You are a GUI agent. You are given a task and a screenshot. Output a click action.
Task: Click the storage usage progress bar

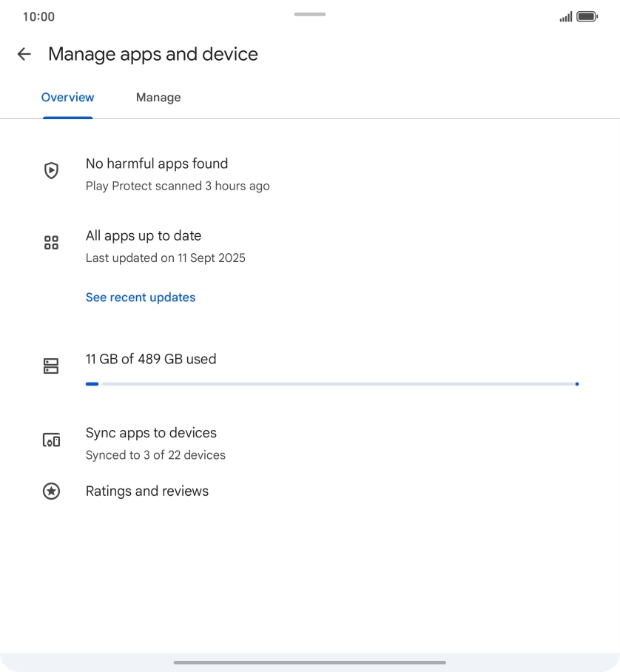click(331, 384)
